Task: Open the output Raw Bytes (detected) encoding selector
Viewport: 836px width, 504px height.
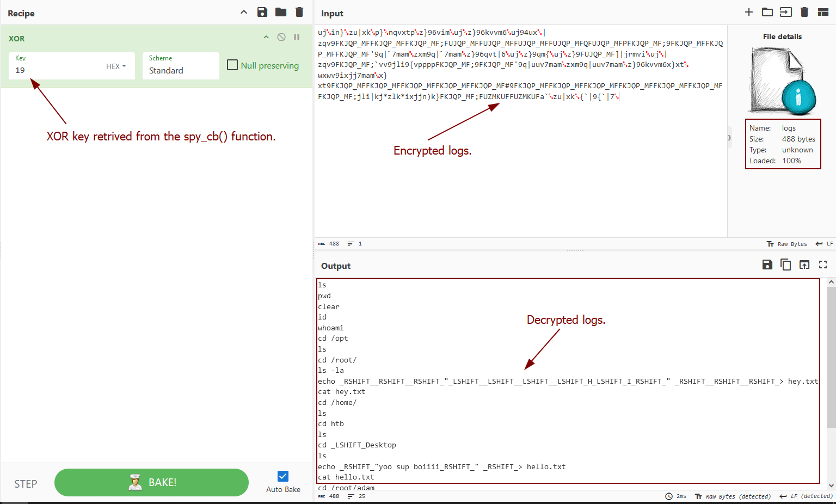Action: point(733,496)
